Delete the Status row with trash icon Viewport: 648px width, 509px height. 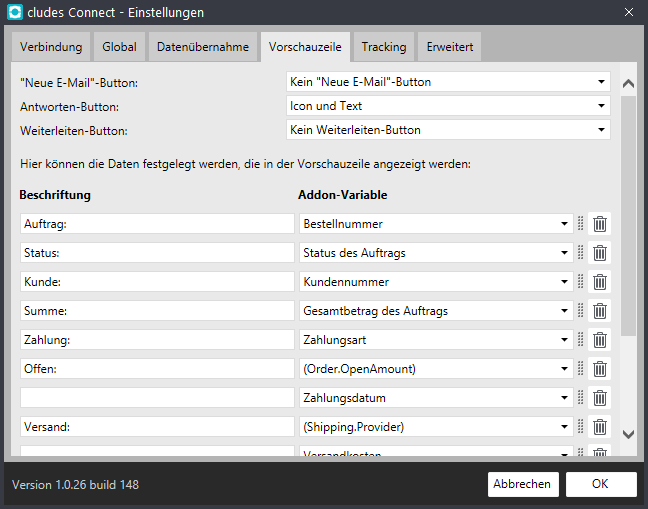(600, 253)
